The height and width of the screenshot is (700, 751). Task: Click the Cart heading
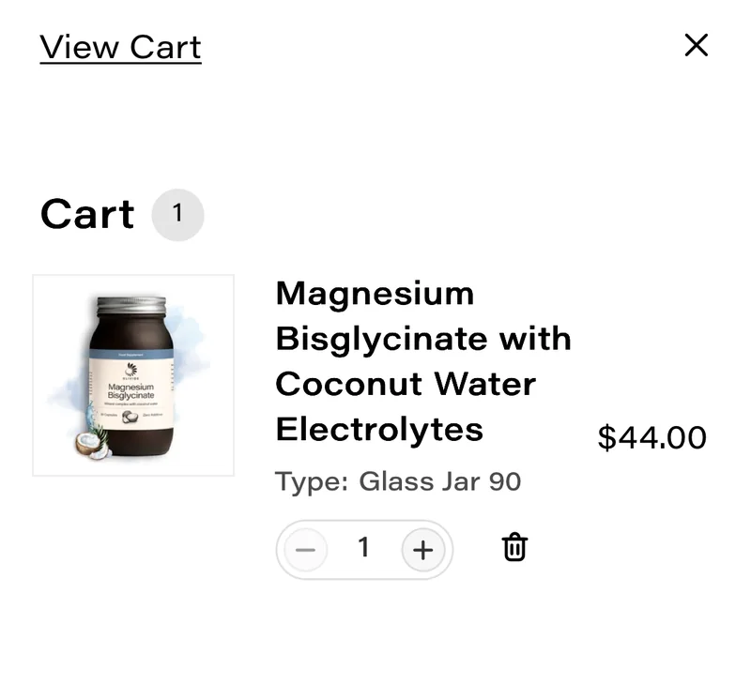point(87,214)
